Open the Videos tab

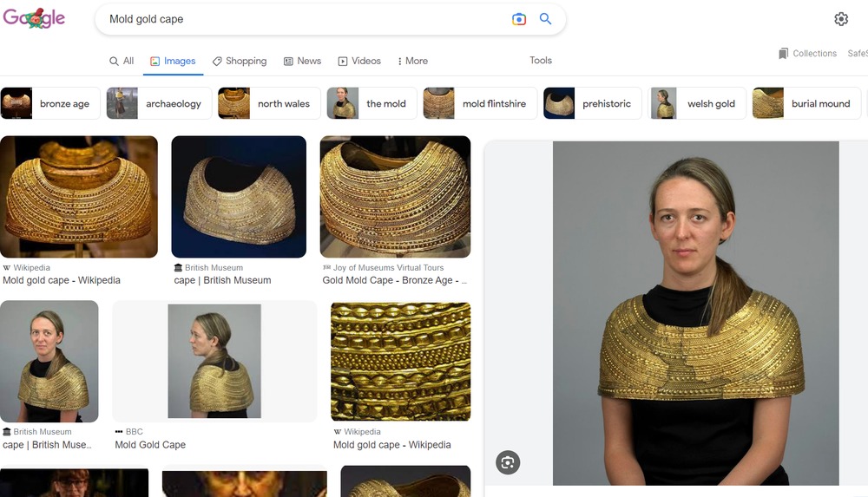[359, 61]
